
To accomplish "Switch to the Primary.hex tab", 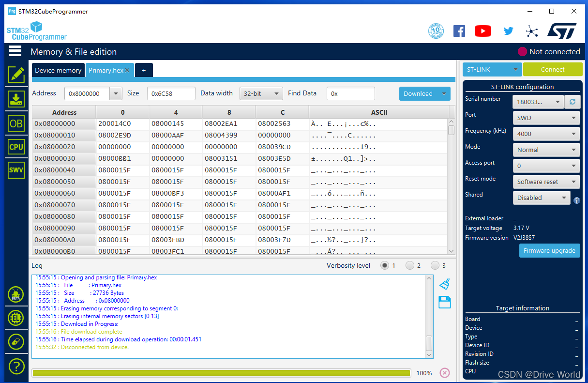I will tap(106, 70).
